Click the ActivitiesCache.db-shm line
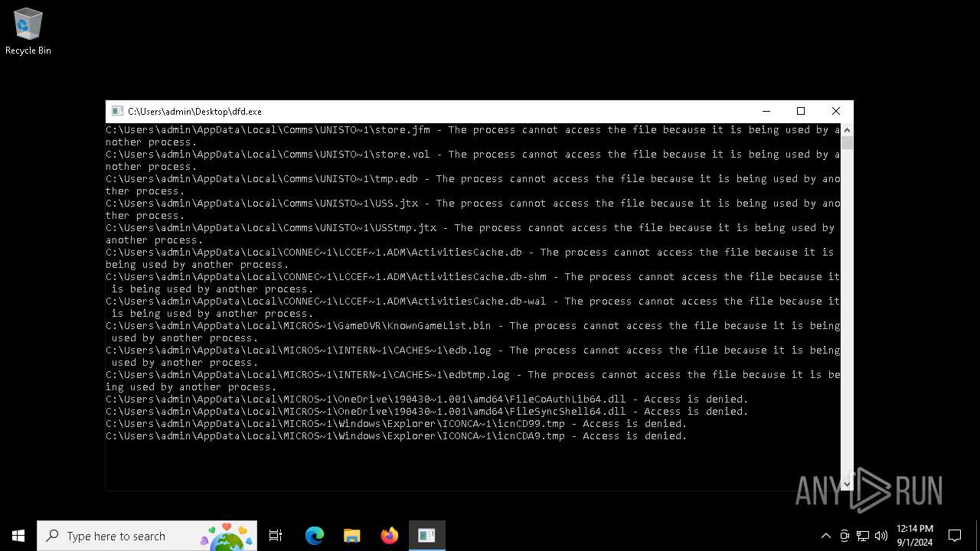The image size is (980, 551). [472, 282]
